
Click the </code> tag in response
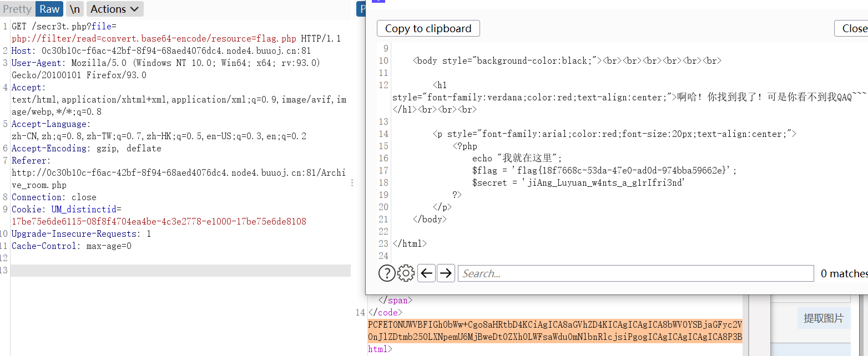[386, 312]
